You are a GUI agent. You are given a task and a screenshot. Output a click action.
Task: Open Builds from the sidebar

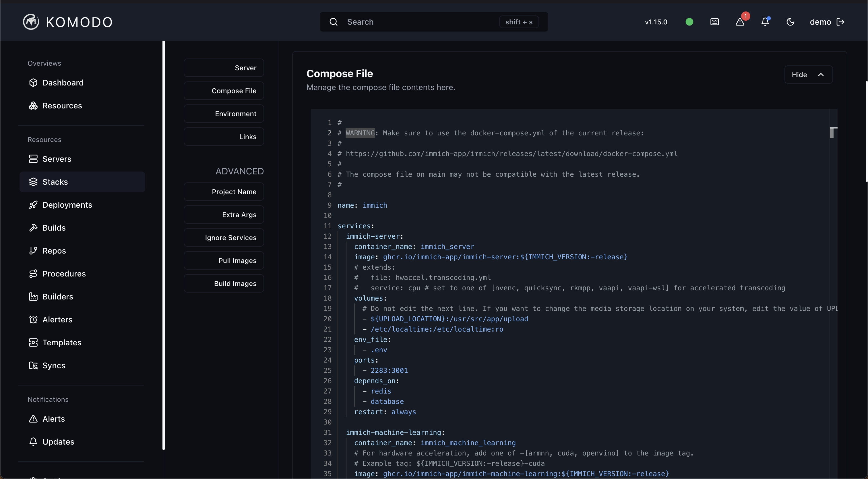54,227
